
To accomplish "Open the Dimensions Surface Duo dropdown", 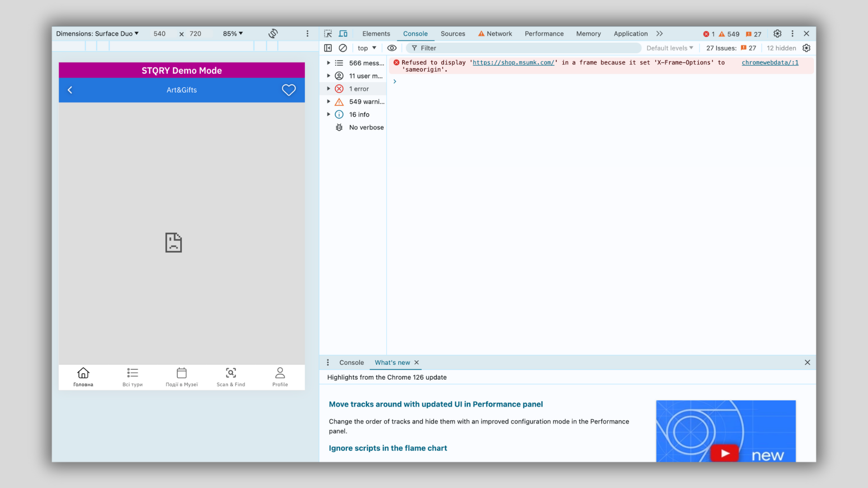I will coord(97,33).
